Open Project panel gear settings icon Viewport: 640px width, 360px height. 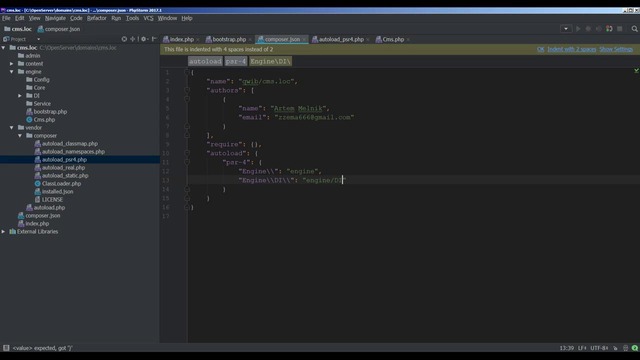pyautogui.click(x=143, y=39)
